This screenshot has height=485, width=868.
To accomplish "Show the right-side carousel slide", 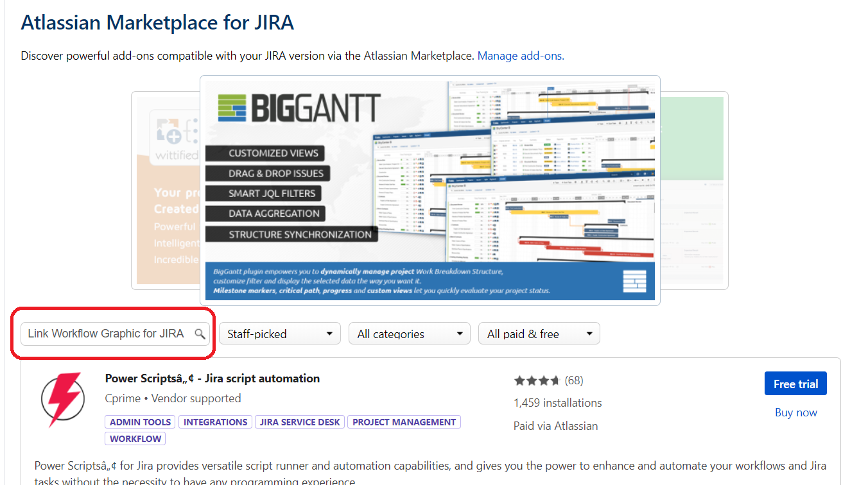I will [693, 192].
